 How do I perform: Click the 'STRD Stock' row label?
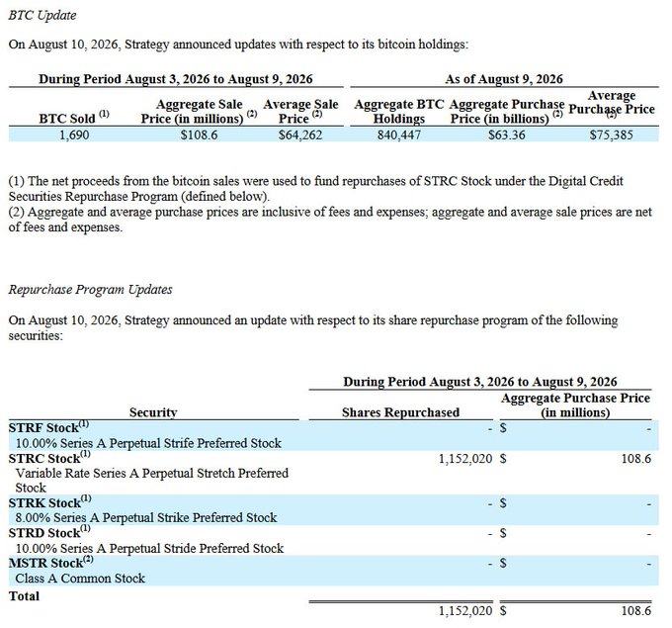49,533
